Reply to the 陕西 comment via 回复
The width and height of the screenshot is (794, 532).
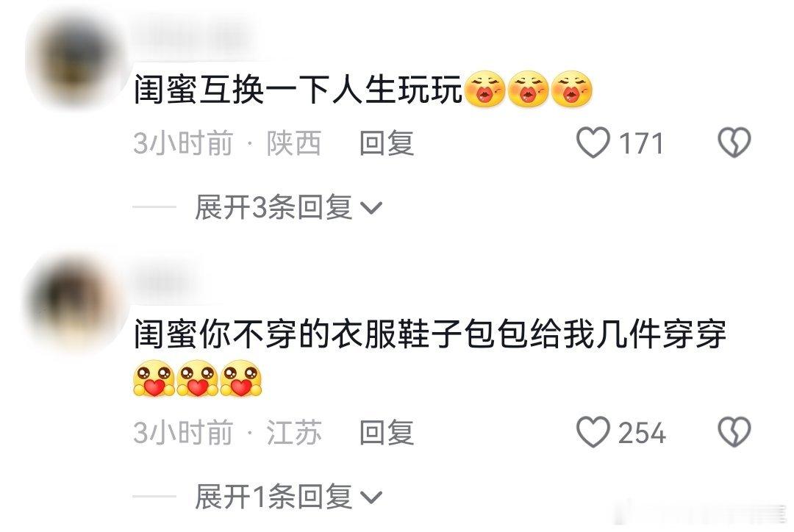(387, 143)
